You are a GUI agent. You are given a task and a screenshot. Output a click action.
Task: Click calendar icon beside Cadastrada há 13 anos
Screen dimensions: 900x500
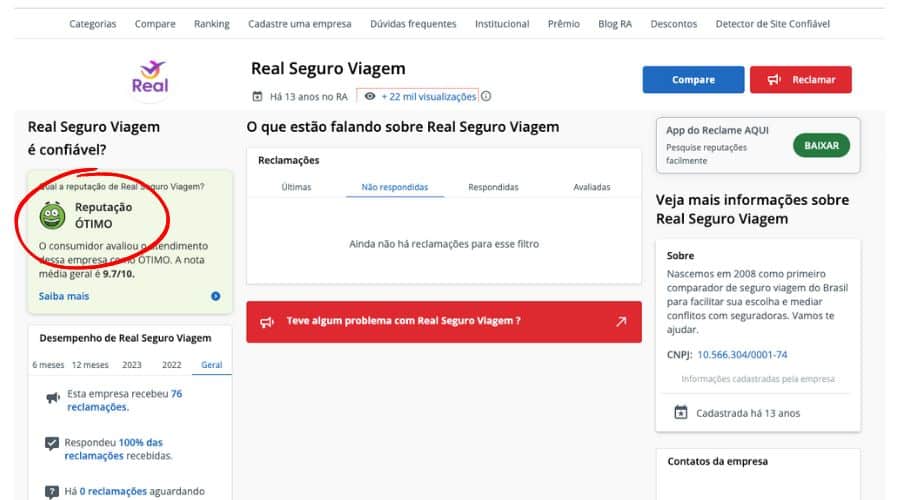pos(681,412)
